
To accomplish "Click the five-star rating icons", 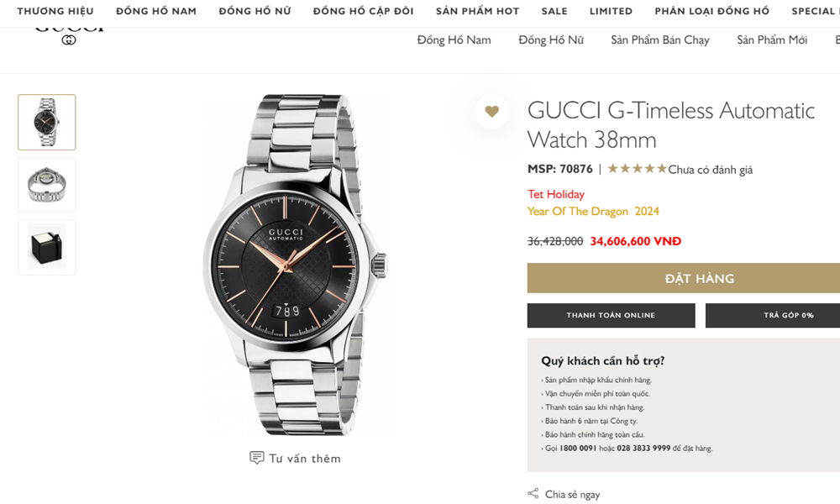I will pos(637,169).
